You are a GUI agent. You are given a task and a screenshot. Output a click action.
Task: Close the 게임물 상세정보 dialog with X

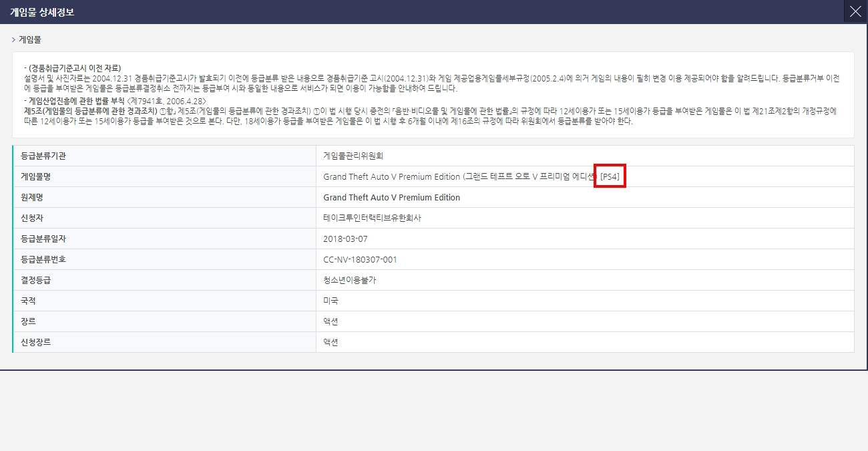pyautogui.click(x=855, y=12)
